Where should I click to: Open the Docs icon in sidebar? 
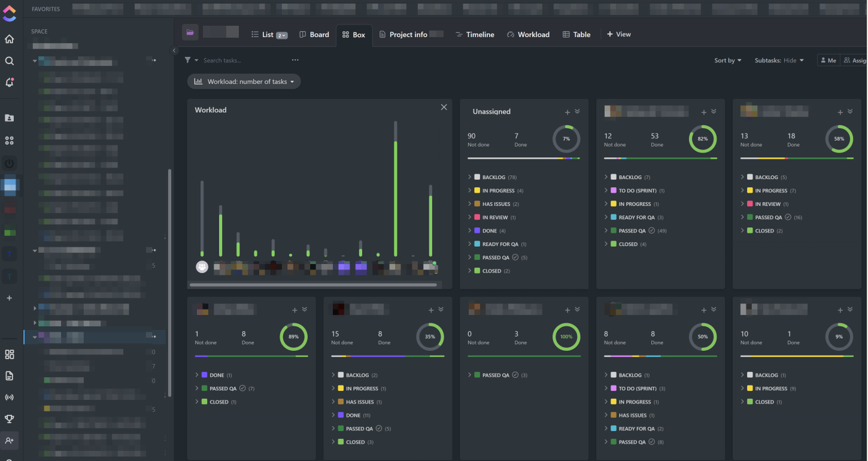(x=9, y=376)
